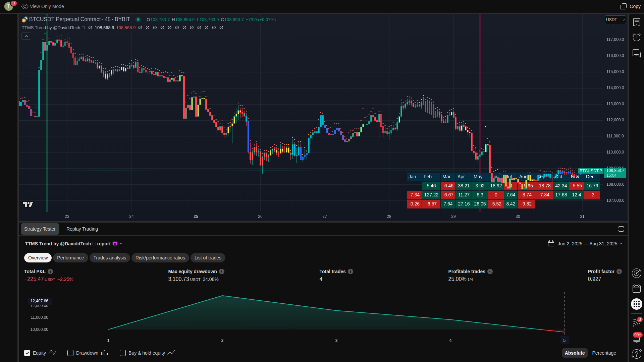Click the TradingView logo on chart

(x=28, y=204)
